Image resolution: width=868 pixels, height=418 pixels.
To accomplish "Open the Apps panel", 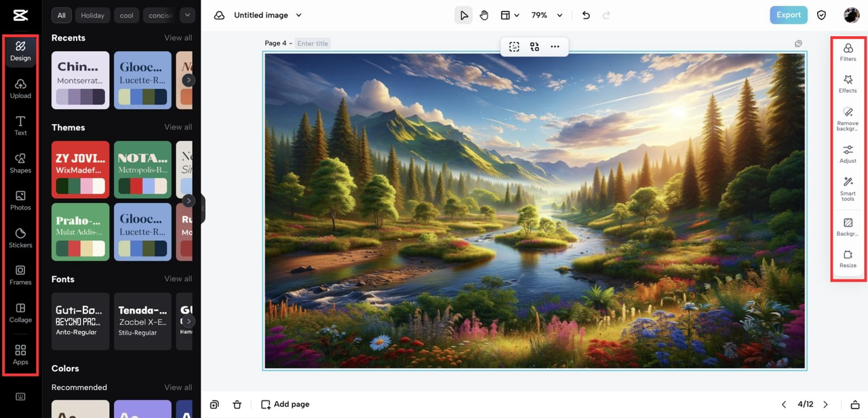I will tap(20, 355).
